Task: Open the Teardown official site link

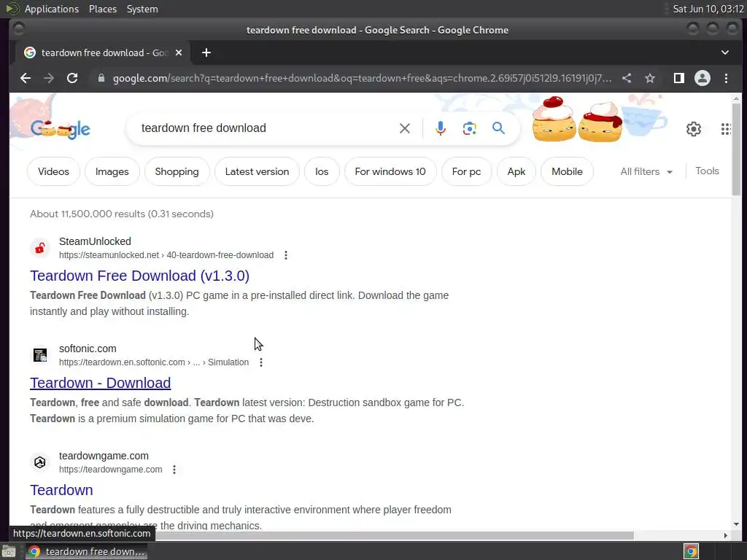Action: pos(61,490)
